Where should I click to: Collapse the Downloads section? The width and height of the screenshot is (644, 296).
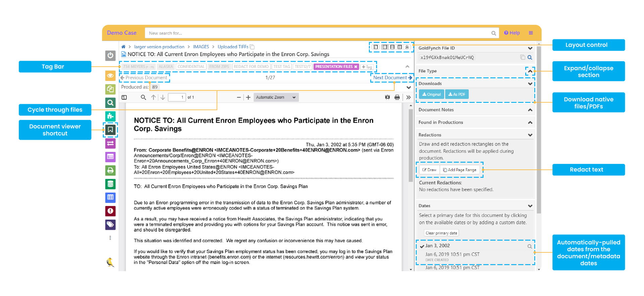click(x=530, y=84)
